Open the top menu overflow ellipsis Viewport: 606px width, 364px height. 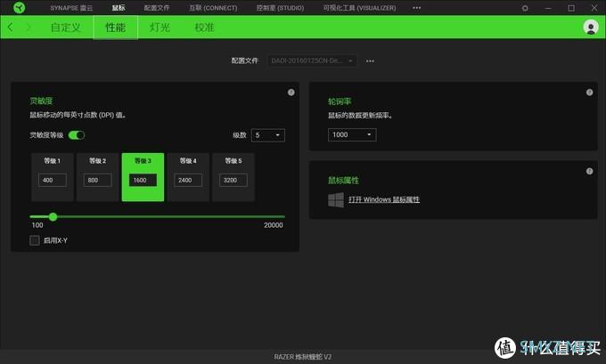pos(417,8)
